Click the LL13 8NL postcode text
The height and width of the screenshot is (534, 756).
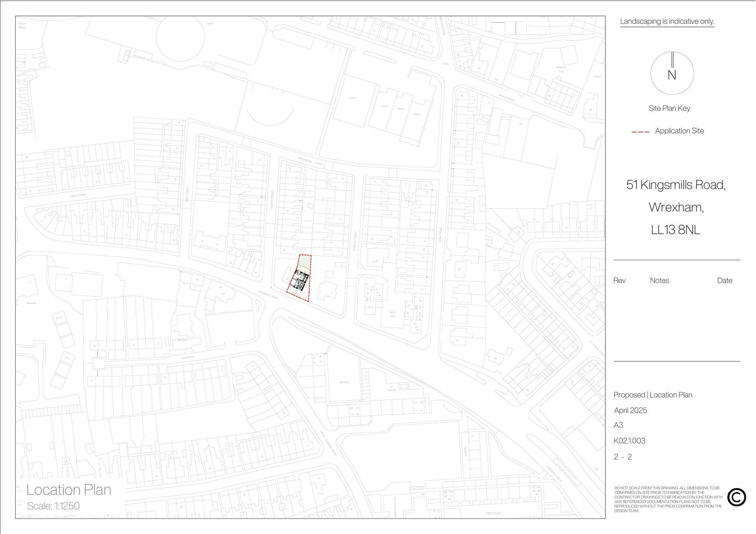(675, 230)
